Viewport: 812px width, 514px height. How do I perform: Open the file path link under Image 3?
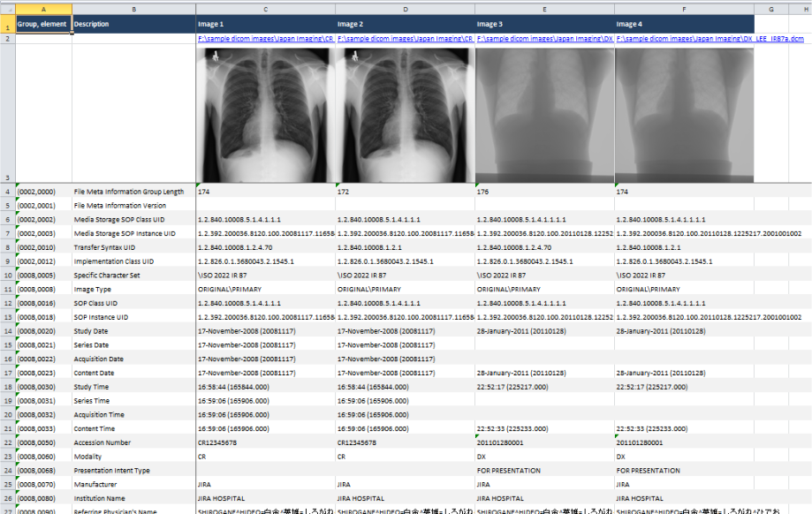point(544,39)
